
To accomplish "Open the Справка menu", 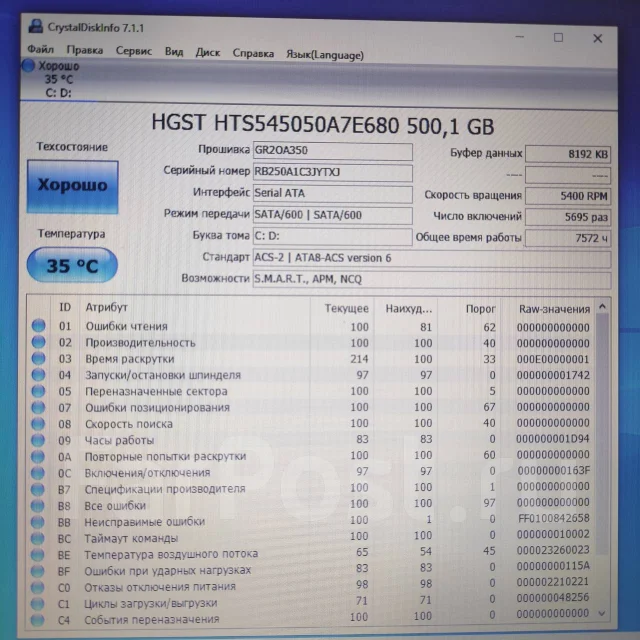I will pos(253,53).
